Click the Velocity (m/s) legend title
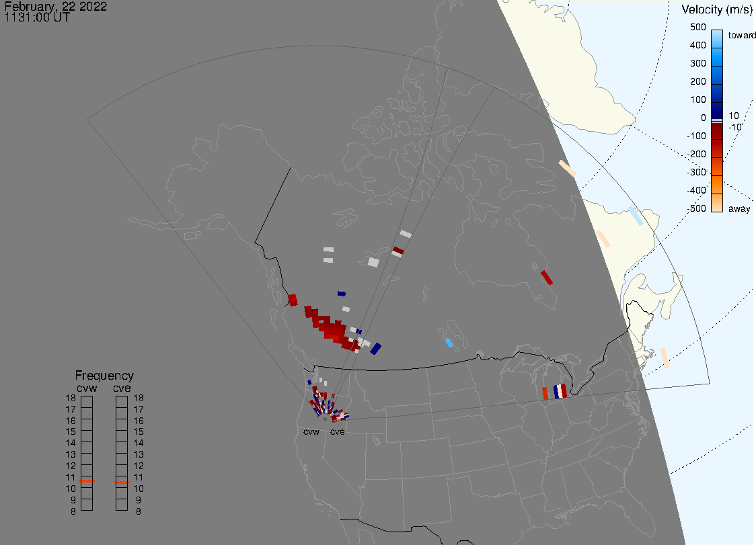Image resolution: width=756 pixels, height=545 pixels. (717, 9)
